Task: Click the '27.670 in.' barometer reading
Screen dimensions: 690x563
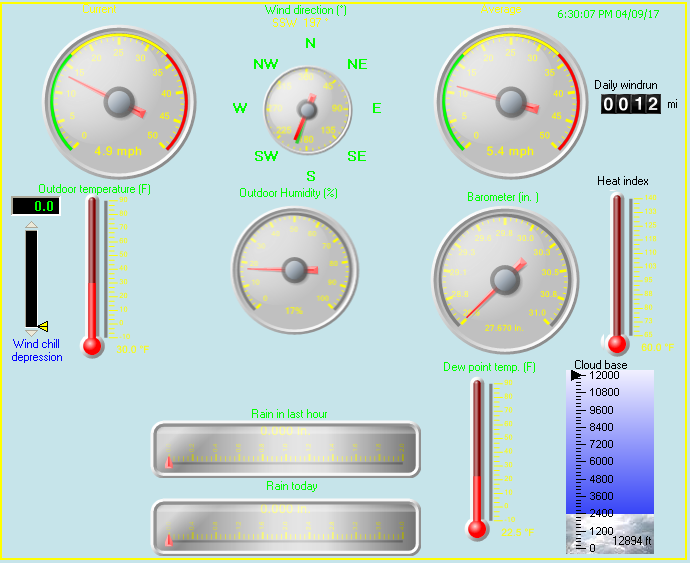Action: 504,328
